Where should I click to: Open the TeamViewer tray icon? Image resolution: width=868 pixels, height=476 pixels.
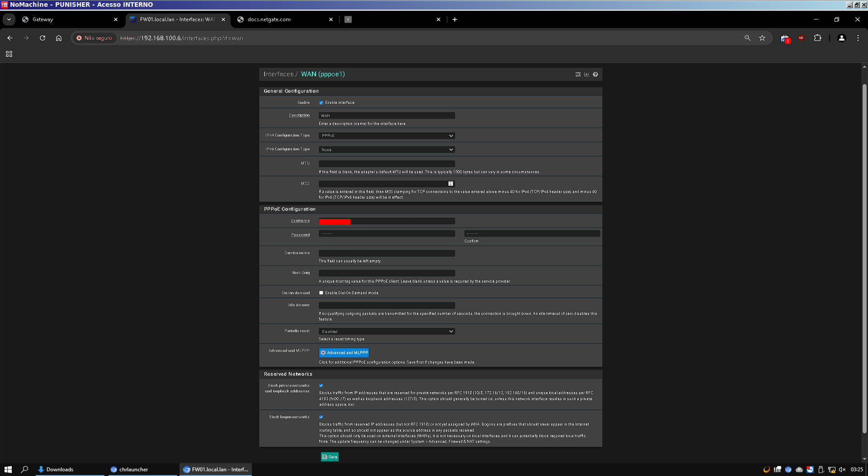point(810,469)
